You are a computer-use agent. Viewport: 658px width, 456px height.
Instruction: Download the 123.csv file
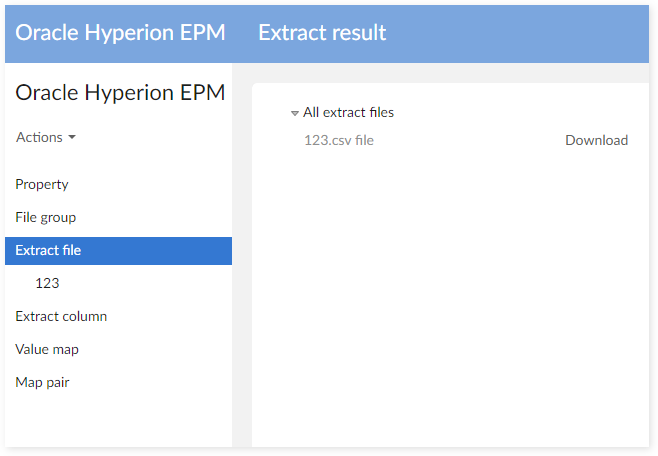(x=596, y=140)
